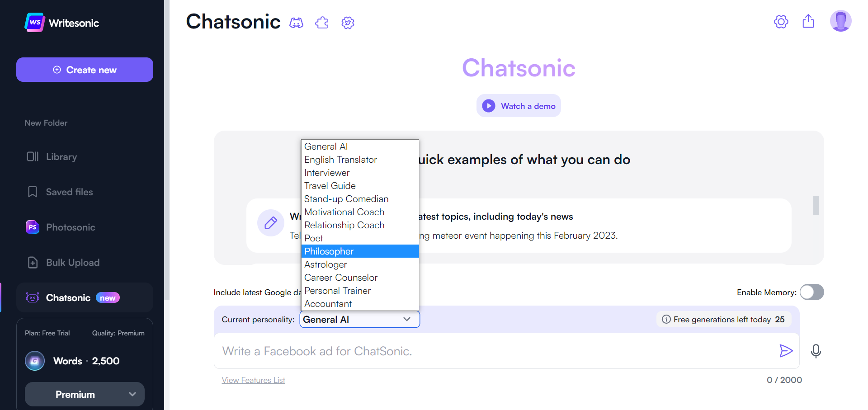Open the user profile avatar

(841, 21)
